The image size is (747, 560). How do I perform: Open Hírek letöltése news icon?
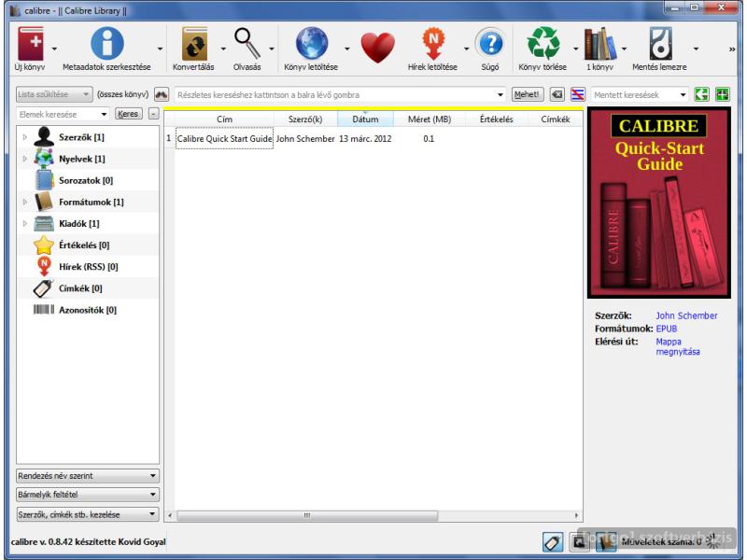(x=433, y=44)
